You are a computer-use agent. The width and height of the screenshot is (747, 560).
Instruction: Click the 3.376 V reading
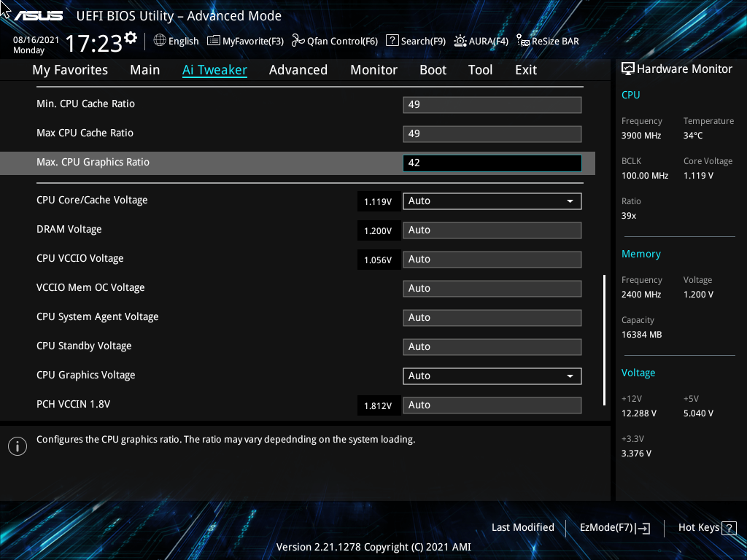point(636,454)
